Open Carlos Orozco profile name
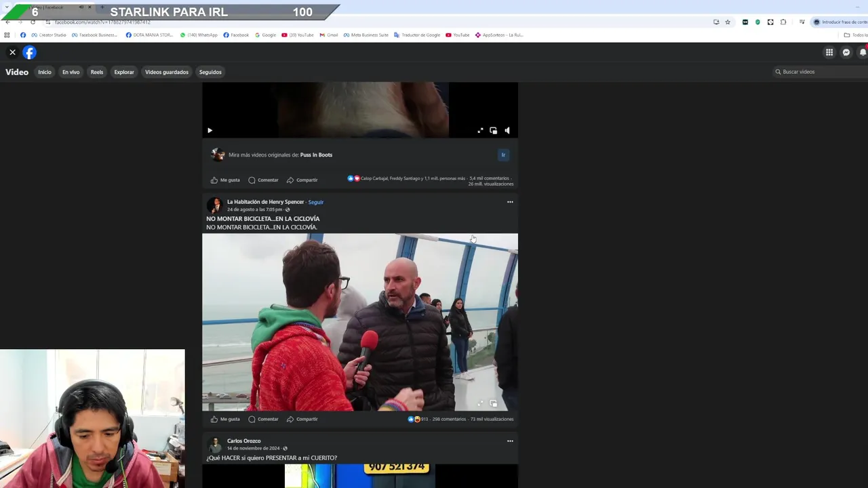This screenshot has height=488, width=868. 243,441
